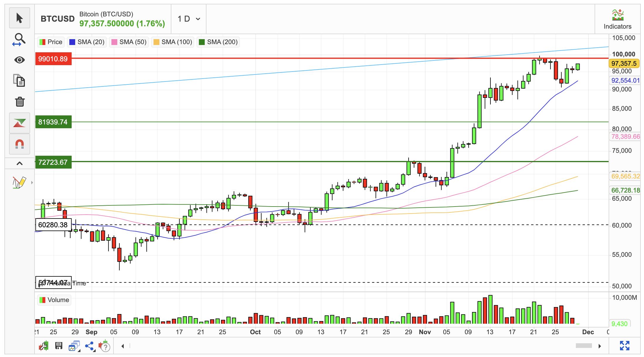Screen dimensions: 644x357
Task: Click the current price tag 97,357.5
Action: [x=624, y=63]
